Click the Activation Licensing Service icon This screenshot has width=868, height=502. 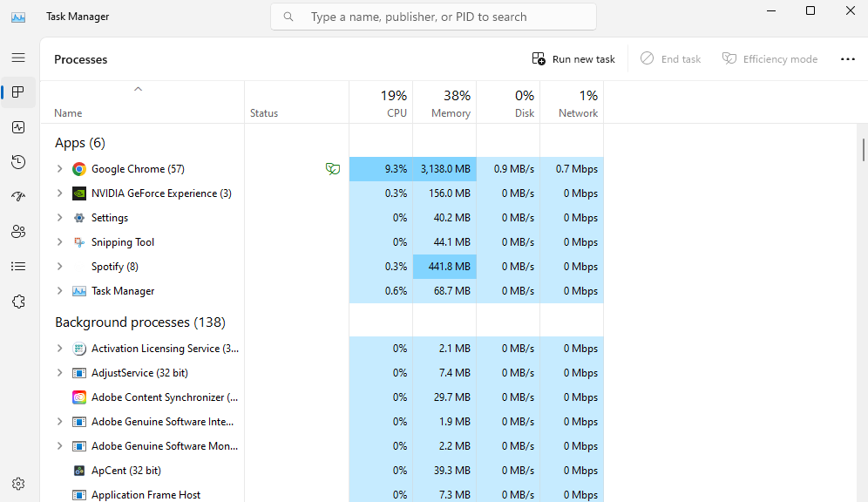pos(79,349)
